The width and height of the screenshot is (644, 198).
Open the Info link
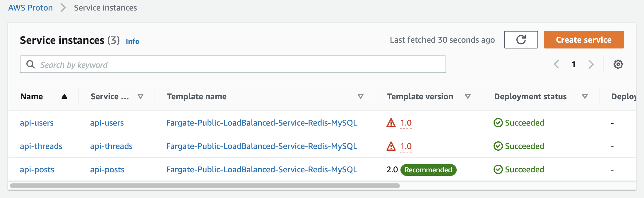click(x=132, y=41)
